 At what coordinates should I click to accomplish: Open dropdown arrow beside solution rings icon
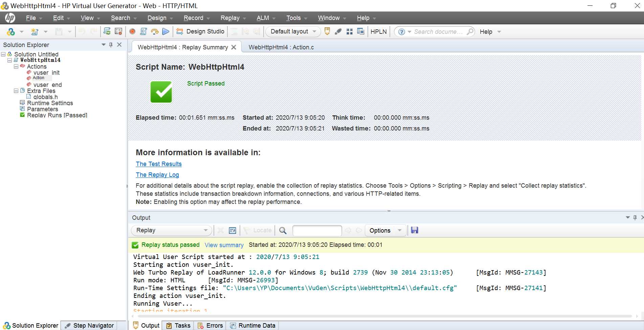(22, 32)
